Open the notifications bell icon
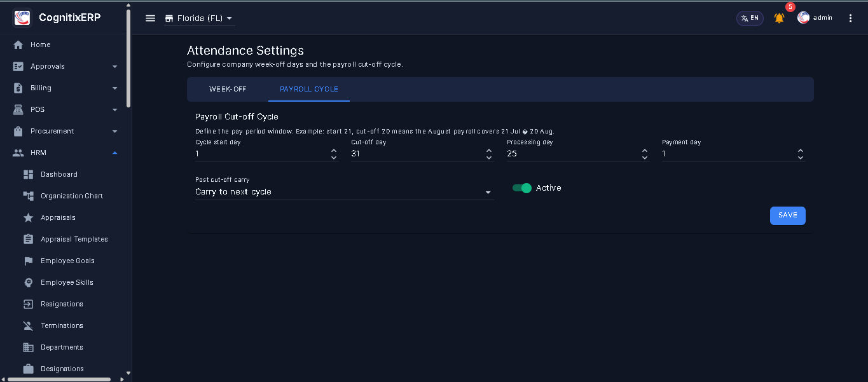The width and height of the screenshot is (868, 382). (x=779, y=18)
